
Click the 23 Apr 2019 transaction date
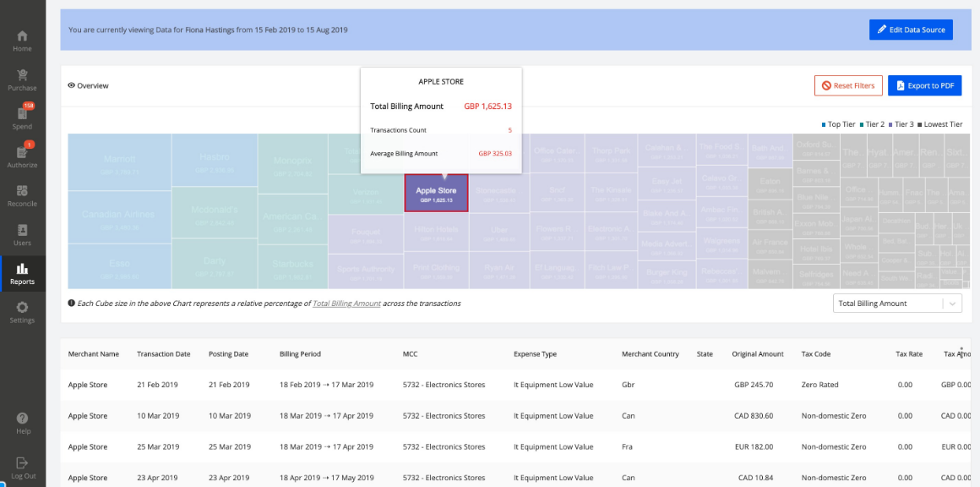(x=158, y=478)
